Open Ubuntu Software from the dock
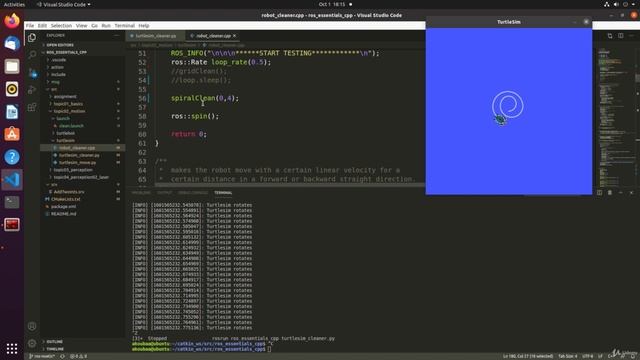 tap(12, 134)
